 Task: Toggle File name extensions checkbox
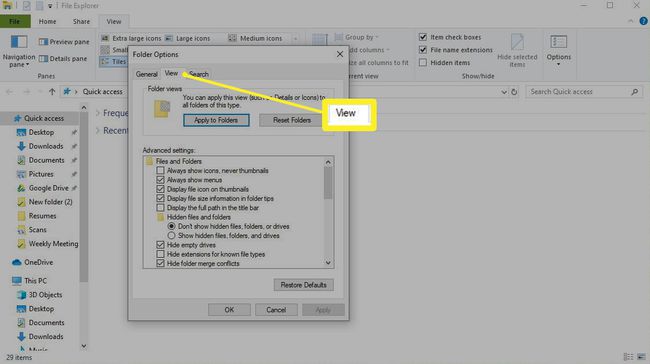click(423, 50)
